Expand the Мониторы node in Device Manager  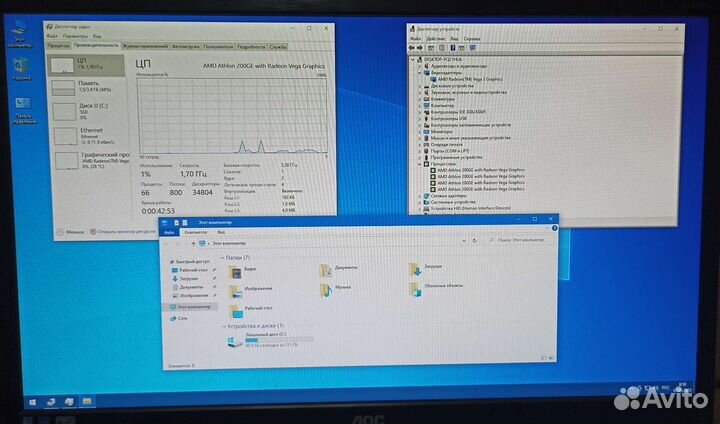coord(419,130)
